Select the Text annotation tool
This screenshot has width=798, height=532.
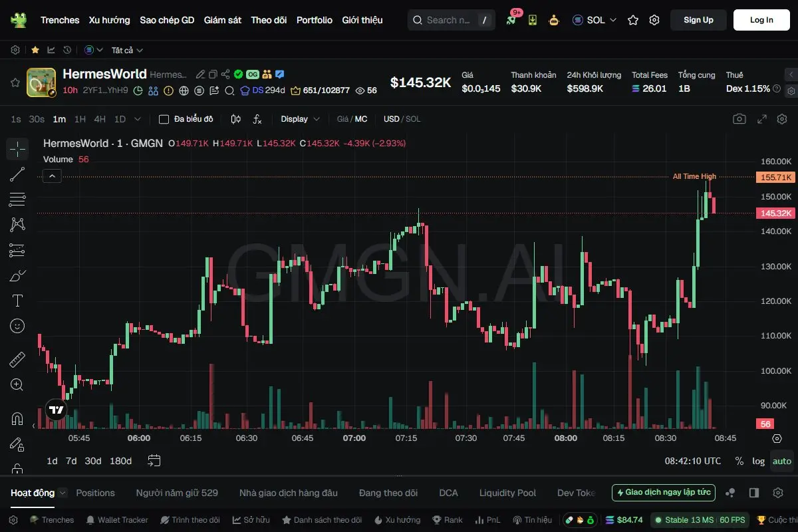[x=17, y=301]
